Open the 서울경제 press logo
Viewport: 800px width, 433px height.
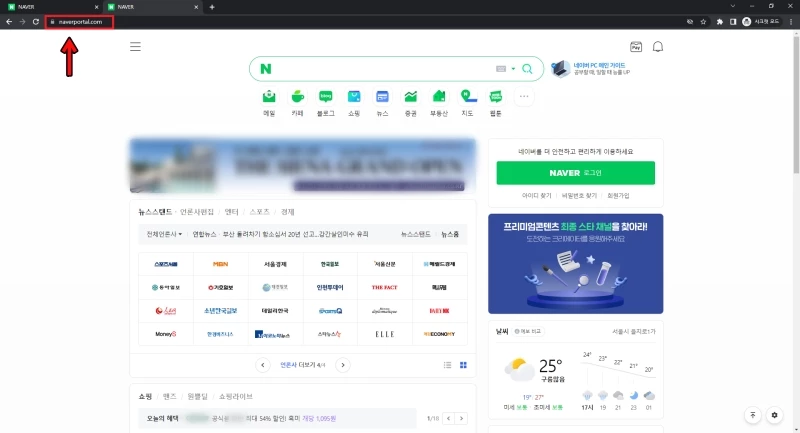(x=275, y=264)
